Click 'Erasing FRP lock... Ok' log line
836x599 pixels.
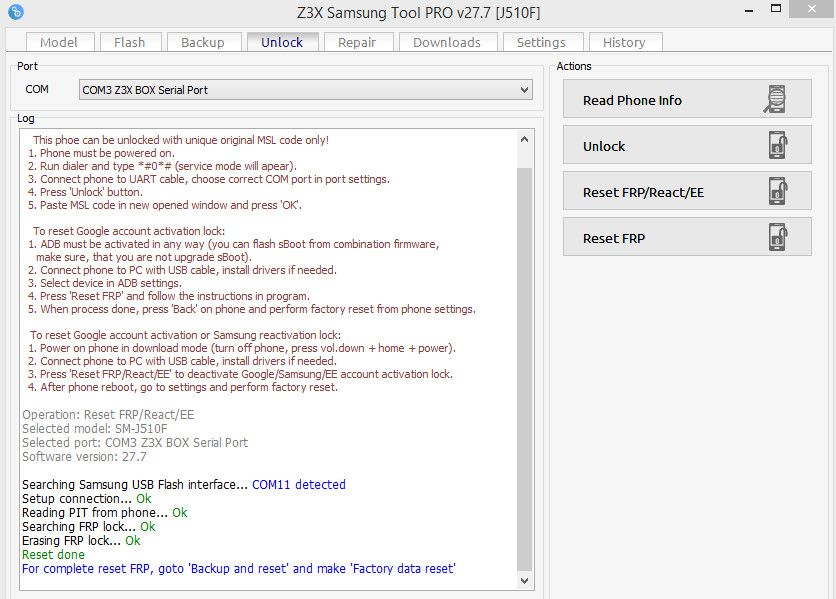81,540
